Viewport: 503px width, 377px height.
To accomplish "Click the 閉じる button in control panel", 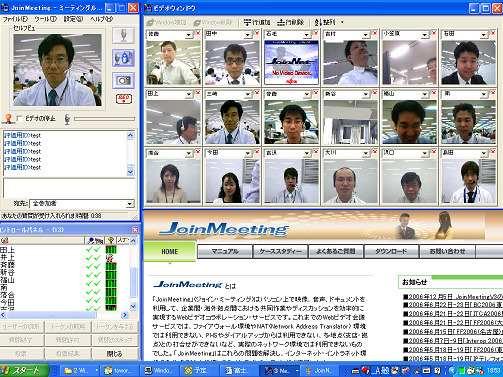I will 115,354.
